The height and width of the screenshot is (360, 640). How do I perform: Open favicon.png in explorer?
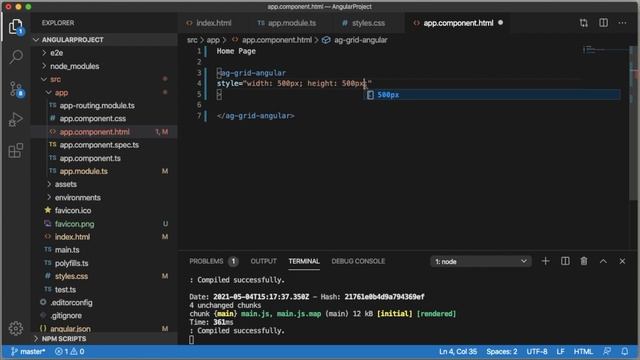(74, 224)
